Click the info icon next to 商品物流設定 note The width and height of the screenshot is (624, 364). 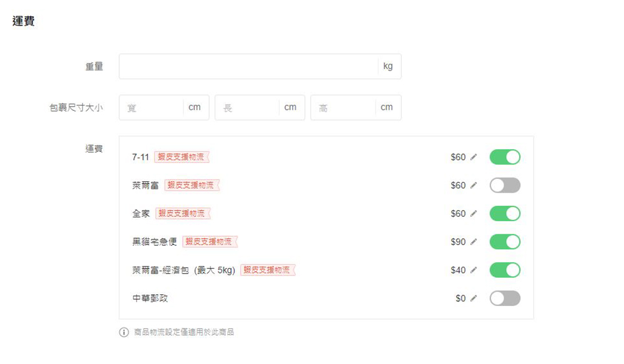click(124, 332)
